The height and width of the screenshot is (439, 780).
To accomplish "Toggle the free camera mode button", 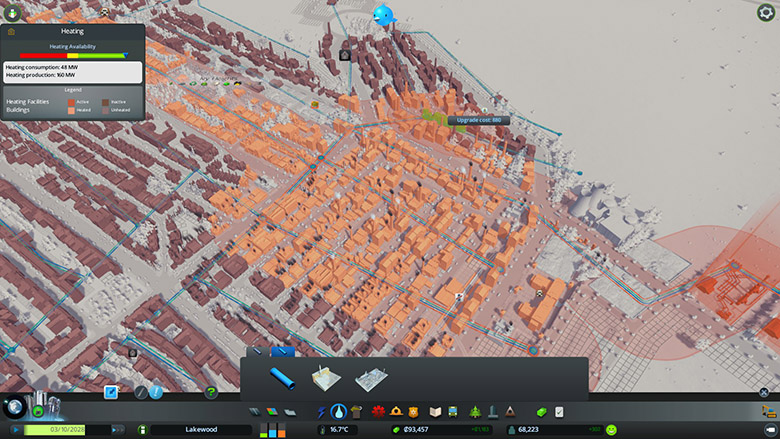I will pos(770,430).
